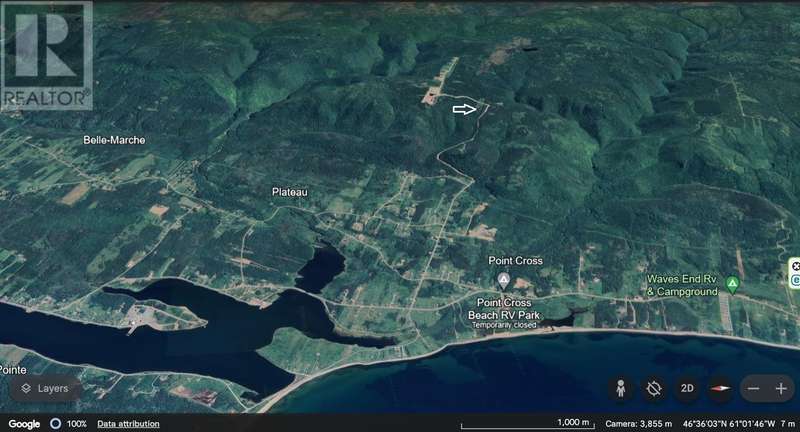Click the 100% loading indicator circle
The height and width of the screenshot is (432, 800).
pos(56,424)
